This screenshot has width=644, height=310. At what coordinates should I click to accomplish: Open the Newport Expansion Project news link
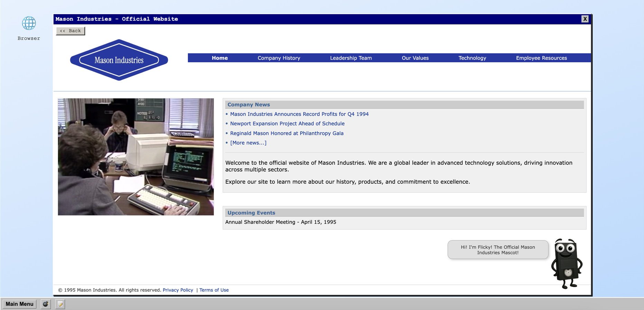coord(287,124)
